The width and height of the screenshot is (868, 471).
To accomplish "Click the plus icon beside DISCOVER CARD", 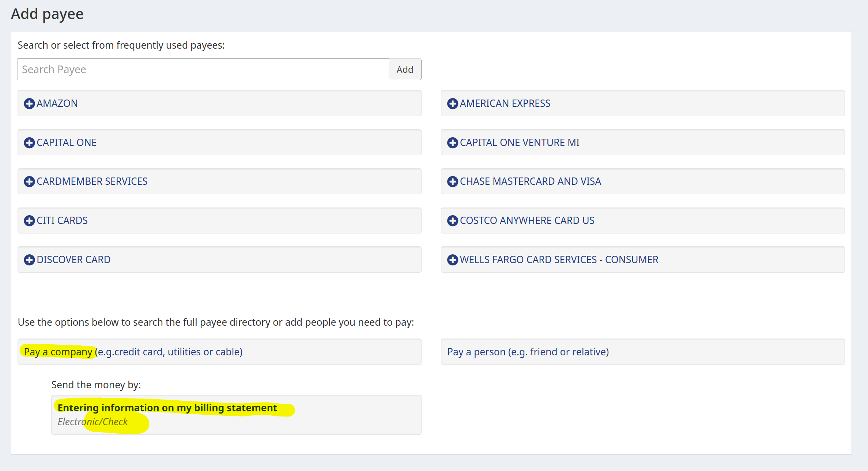I will 29,260.
